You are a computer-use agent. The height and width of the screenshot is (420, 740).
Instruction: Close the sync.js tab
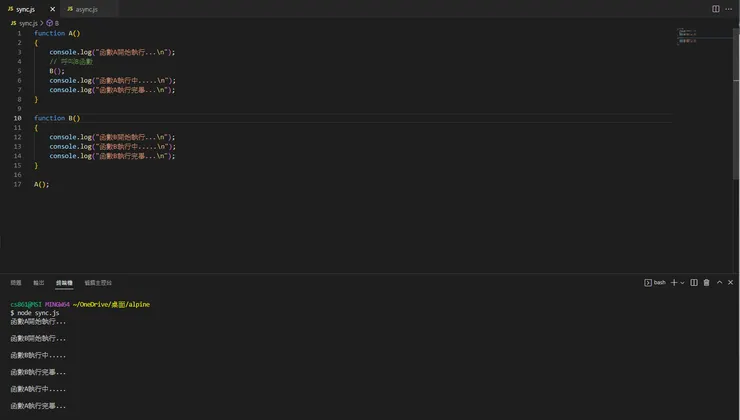click(x=53, y=9)
